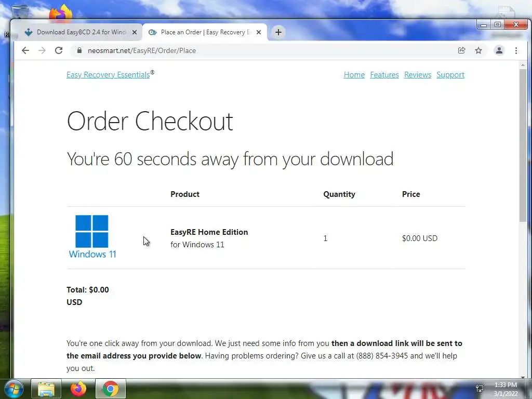
Task: Open the Chrome profile avatar menu
Action: coord(499,50)
